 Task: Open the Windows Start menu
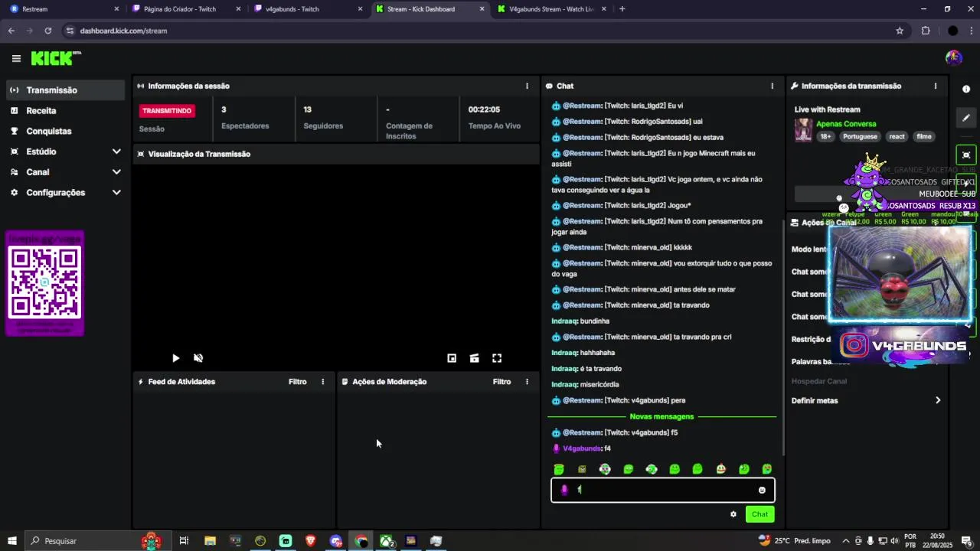tap(12, 541)
